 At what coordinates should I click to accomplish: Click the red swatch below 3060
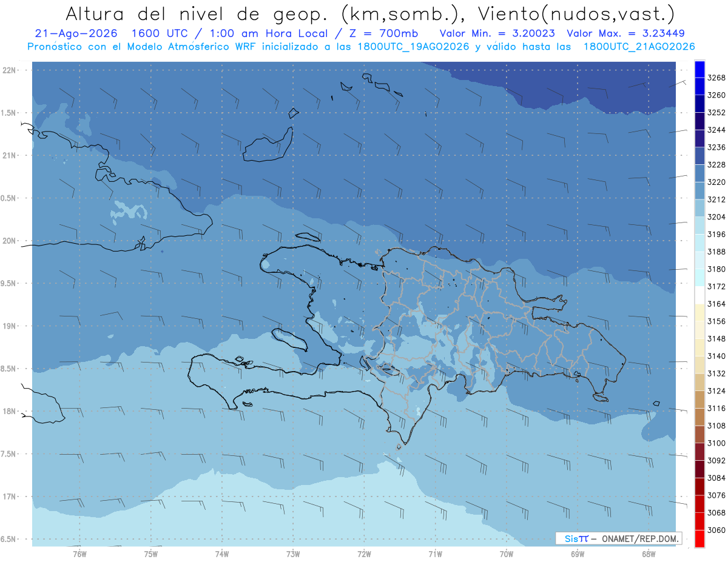click(x=699, y=538)
